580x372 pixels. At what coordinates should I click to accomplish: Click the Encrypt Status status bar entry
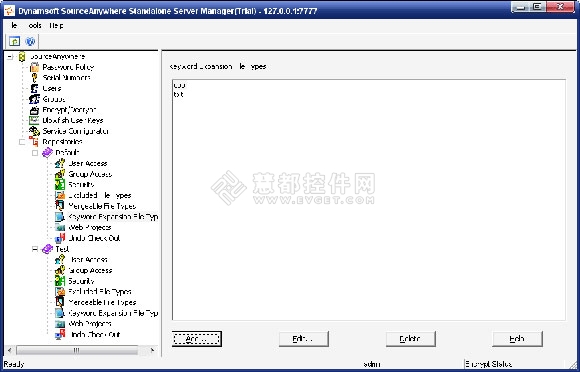(x=488, y=364)
